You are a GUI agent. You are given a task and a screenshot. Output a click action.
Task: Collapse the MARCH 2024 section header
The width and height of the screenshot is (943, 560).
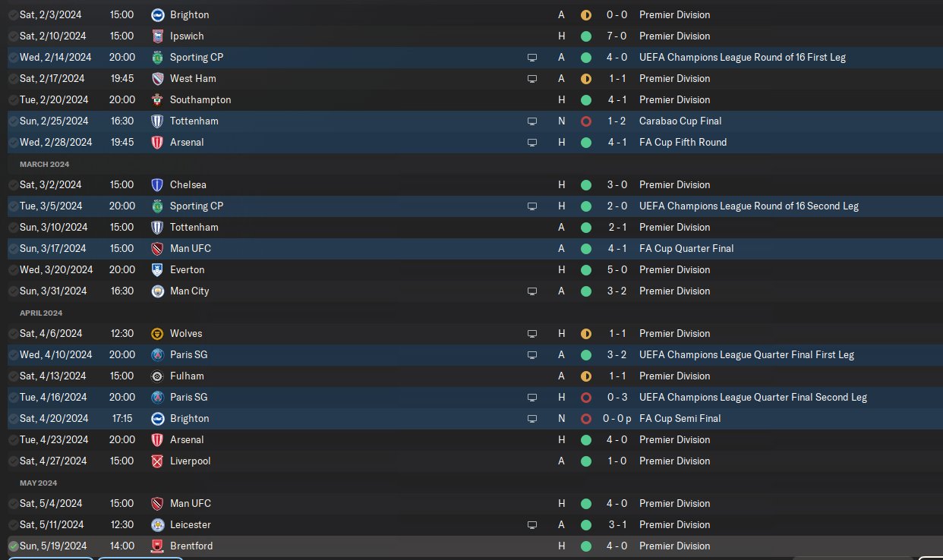click(44, 164)
